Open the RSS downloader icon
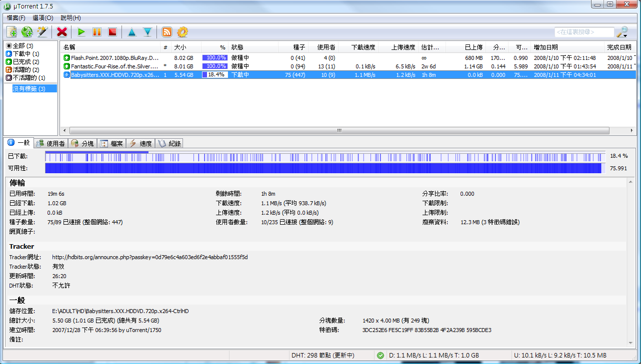 point(167,32)
